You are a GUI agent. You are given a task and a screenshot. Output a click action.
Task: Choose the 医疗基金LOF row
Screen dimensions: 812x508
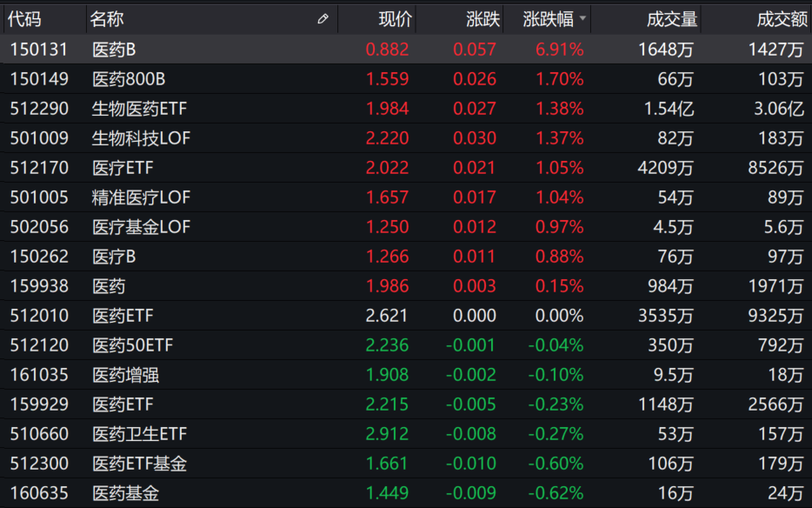click(141, 227)
